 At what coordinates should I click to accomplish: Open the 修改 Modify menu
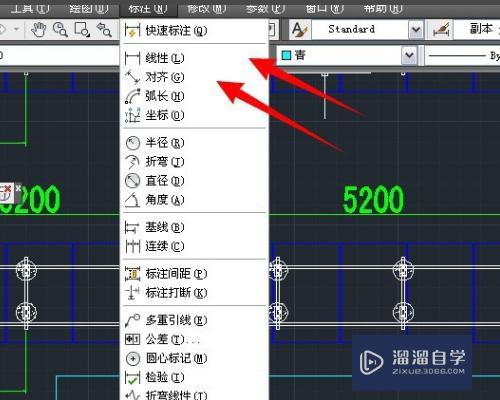tap(207, 9)
